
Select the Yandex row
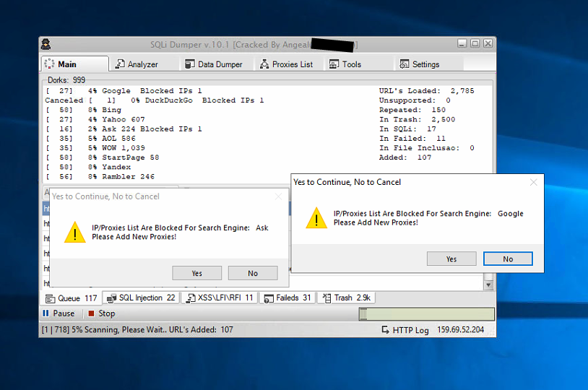88,167
